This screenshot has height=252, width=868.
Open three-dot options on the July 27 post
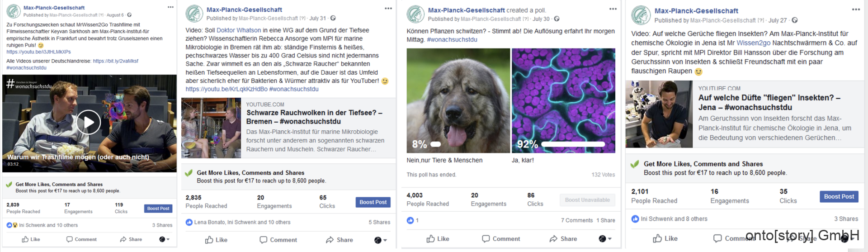pos(856,10)
